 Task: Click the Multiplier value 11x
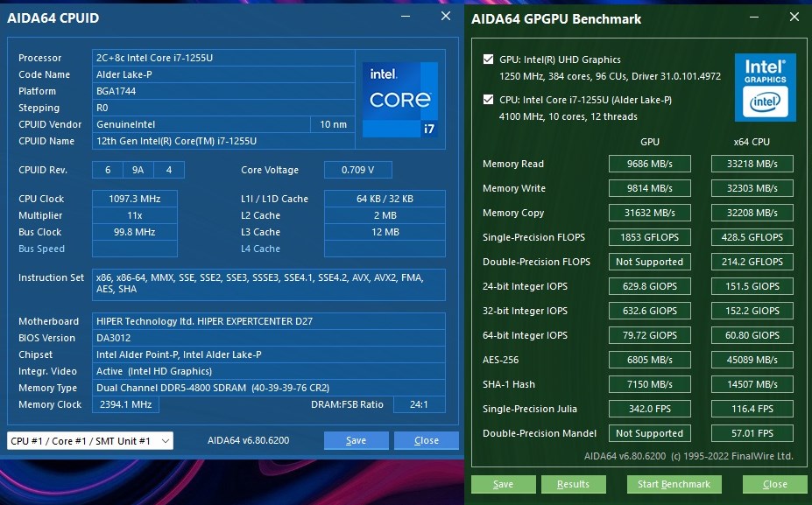(135, 215)
